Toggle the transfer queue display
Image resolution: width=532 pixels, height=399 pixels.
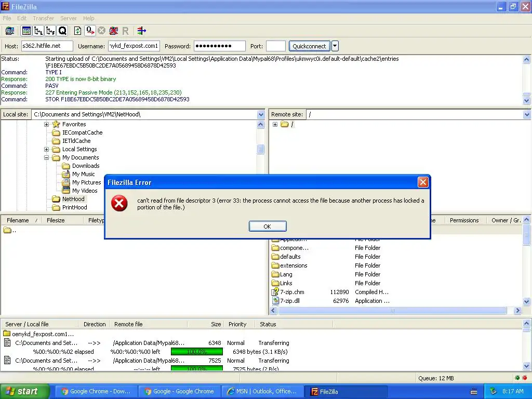(62, 31)
